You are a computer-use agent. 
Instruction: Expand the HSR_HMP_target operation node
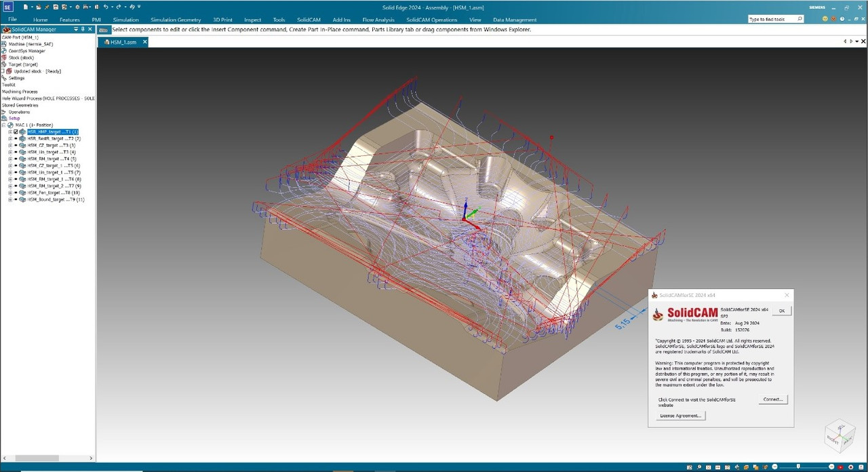coord(9,132)
